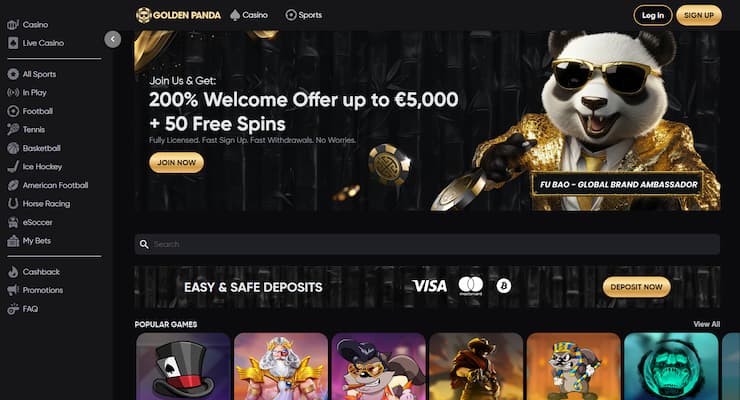Focus the game Search field

click(x=427, y=244)
